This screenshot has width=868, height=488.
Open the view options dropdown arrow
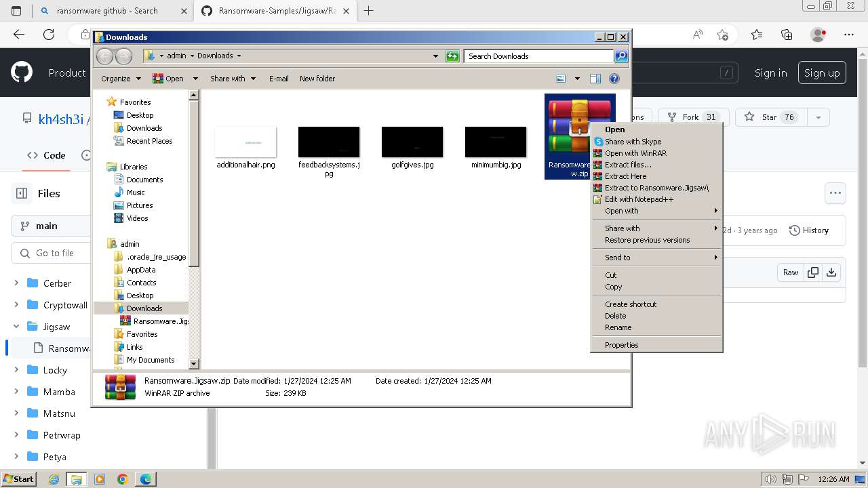577,79
